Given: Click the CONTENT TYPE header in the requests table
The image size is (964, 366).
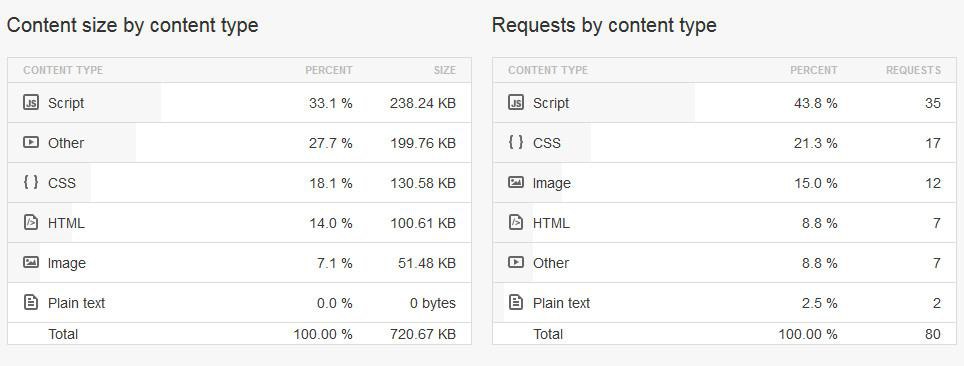Looking at the screenshot, I should pos(548,70).
